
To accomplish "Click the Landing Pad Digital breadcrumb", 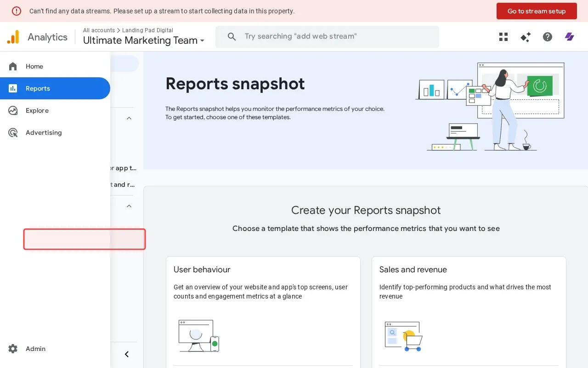I will (148, 30).
